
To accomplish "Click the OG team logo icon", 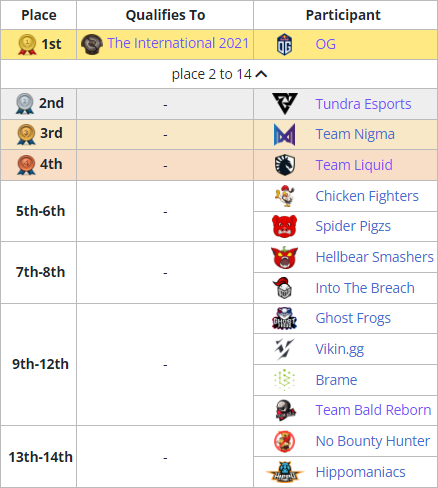I will [x=284, y=44].
